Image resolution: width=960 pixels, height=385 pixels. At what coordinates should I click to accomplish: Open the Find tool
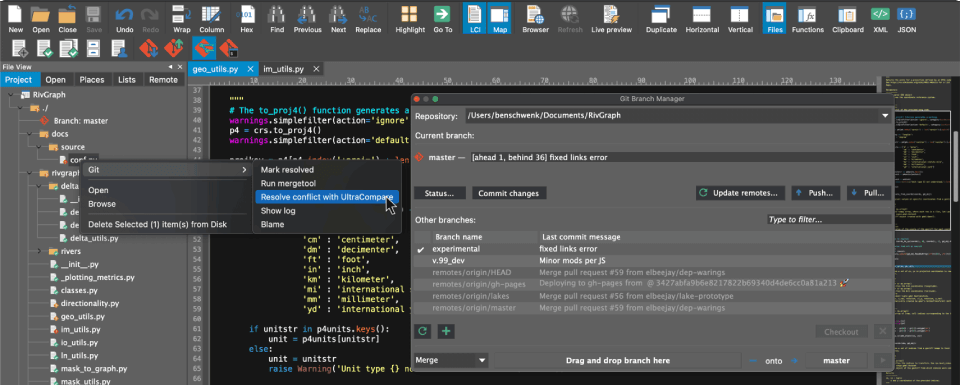coord(277,19)
